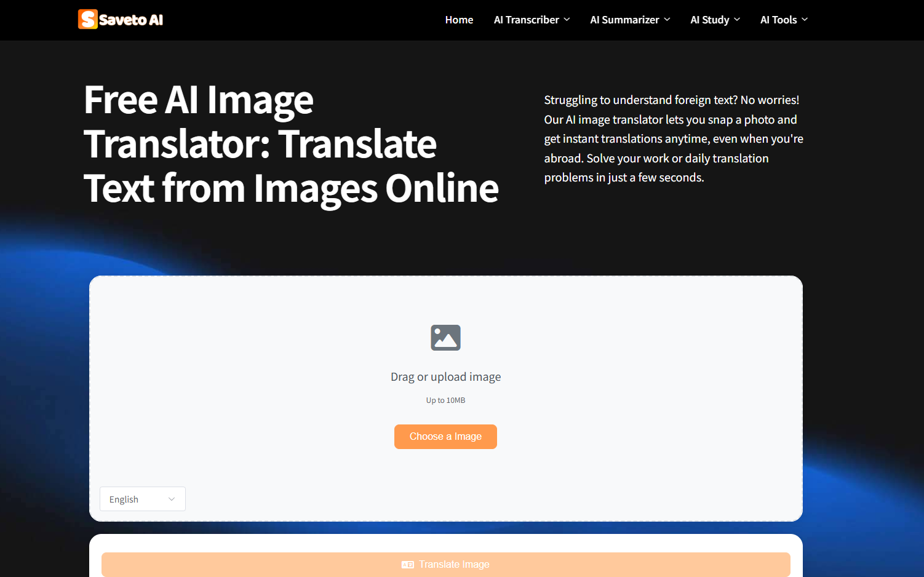
Task: Click the Drag or upload image text
Action: 445,376
